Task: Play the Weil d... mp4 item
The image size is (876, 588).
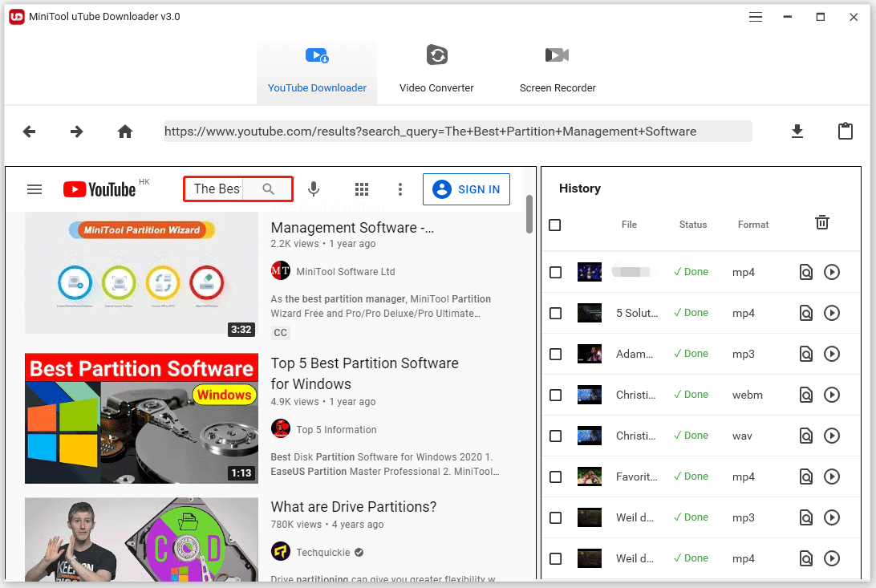Action: 832,558
